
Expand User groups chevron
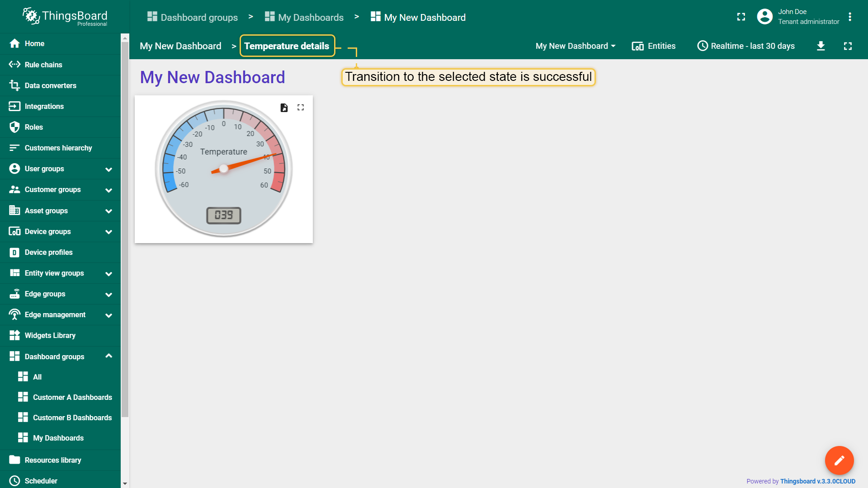108,169
